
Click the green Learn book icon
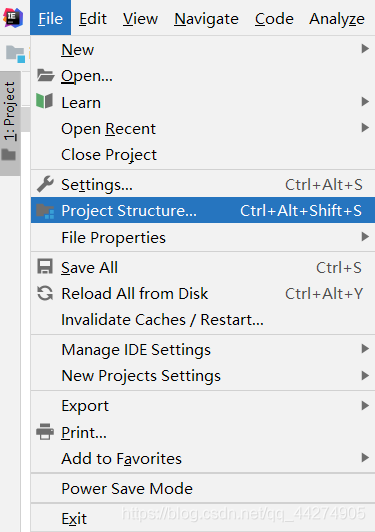[45, 101]
